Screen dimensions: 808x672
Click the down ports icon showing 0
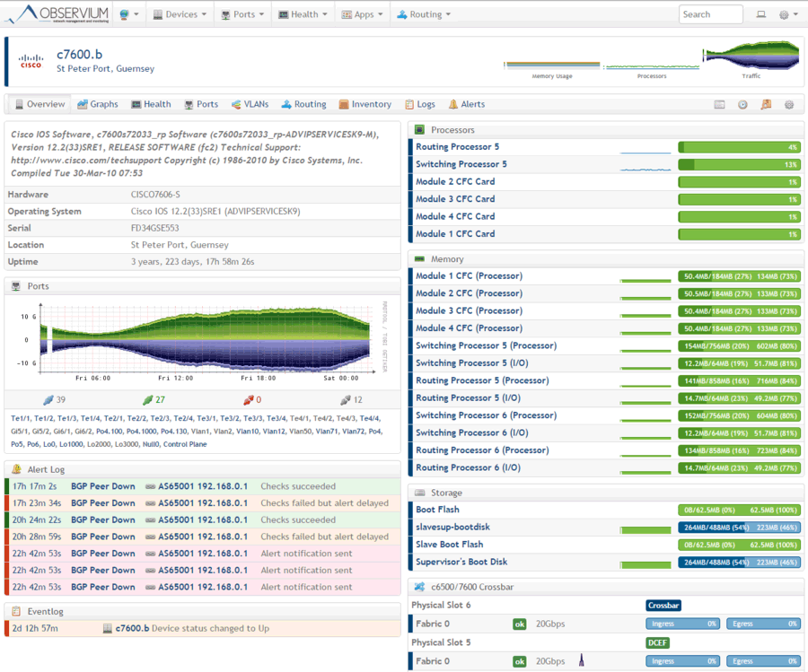[x=249, y=399]
